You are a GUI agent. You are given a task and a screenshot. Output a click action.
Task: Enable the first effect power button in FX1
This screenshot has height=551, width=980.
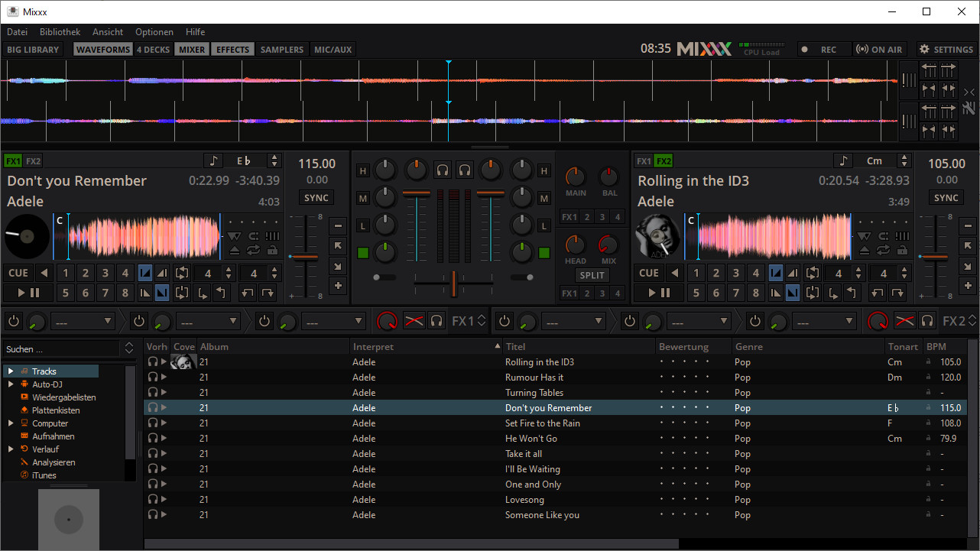(x=15, y=320)
